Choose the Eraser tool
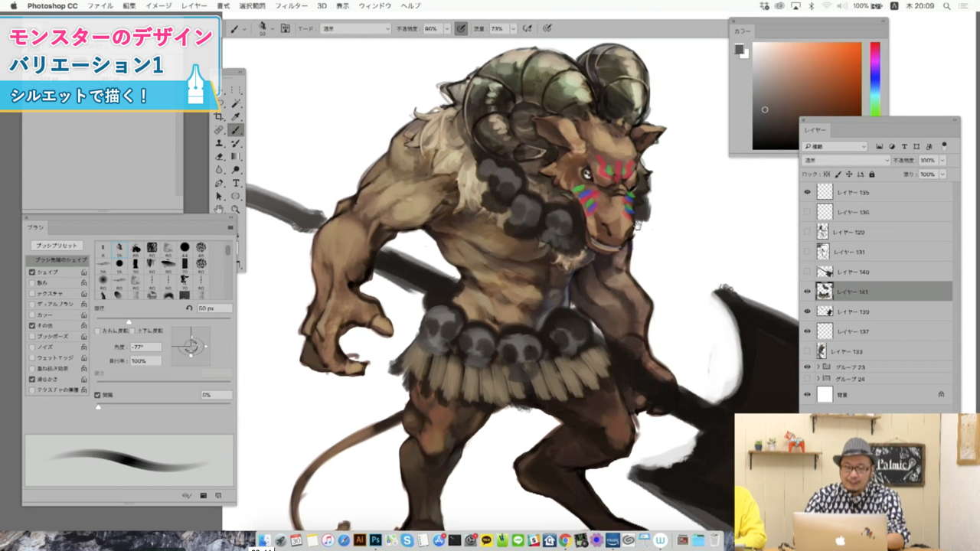The height and width of the screenshot is (551, 980). click(x=220, y=157)
